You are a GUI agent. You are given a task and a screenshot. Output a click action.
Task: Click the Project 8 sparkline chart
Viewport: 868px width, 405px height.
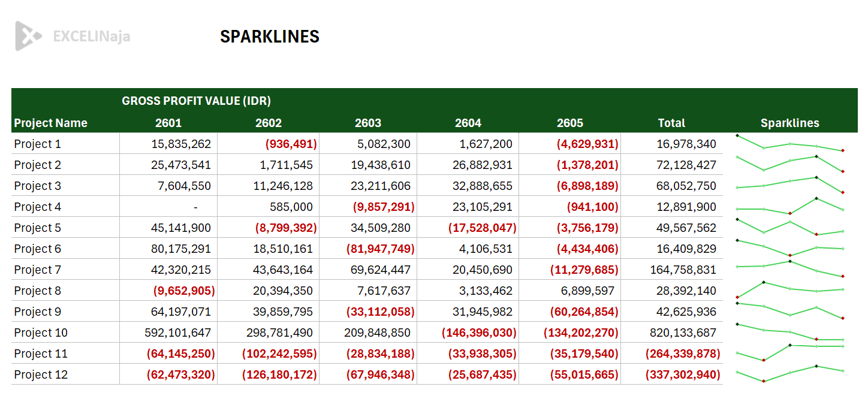point(790,290)
